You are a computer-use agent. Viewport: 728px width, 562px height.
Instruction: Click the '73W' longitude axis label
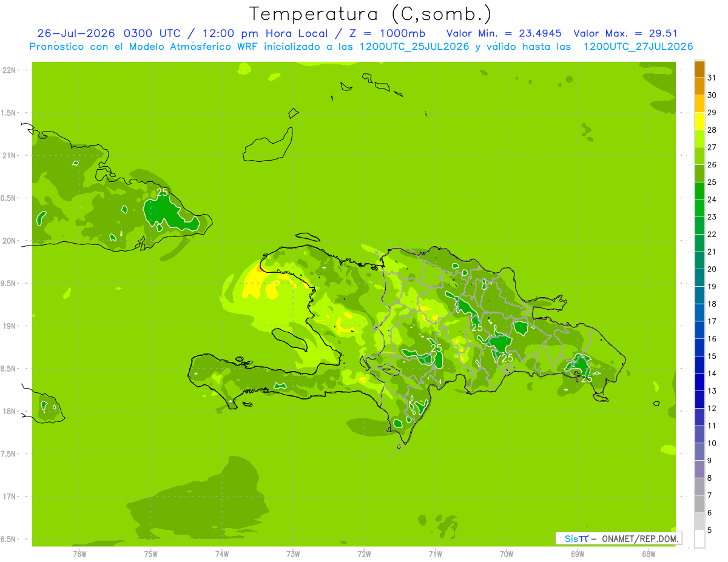293,554
